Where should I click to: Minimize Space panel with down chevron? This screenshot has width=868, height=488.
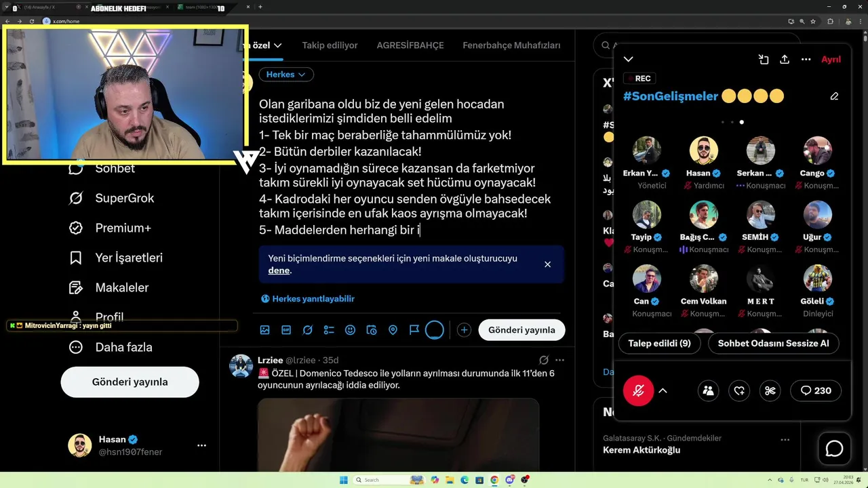[x=629, y=59]
